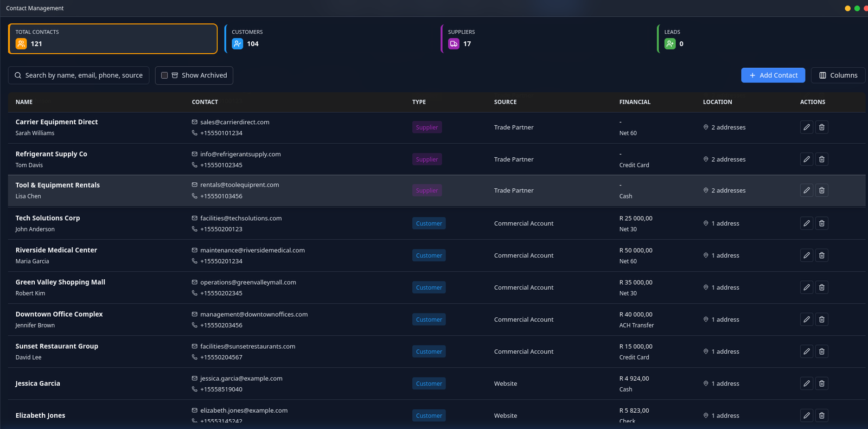Click the orange Total Contacts people icon
Viewport: 868px width, 429px height.
[21, 44]
